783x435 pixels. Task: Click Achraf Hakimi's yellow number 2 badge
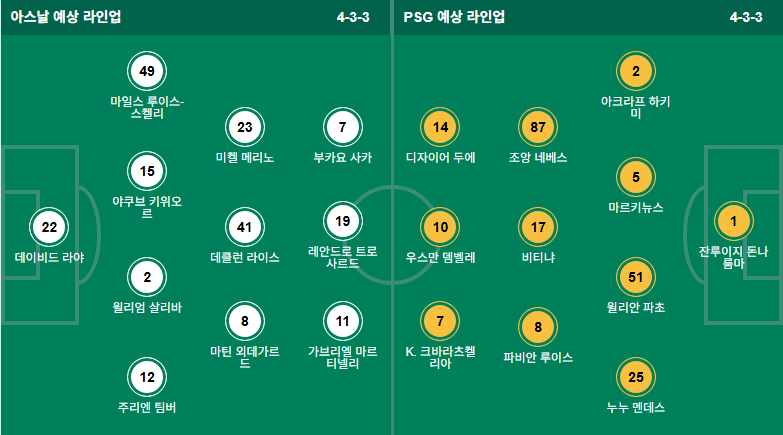point(636,71)
